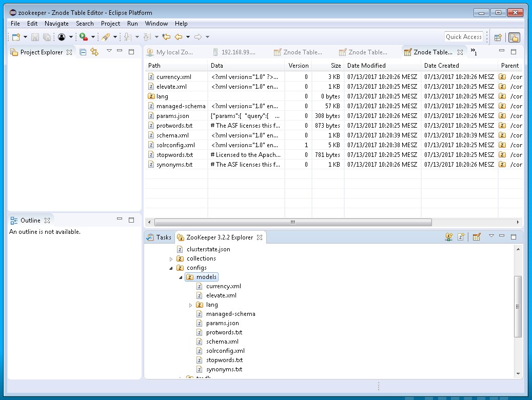Toggle Link with Editor in Project Explorer
This screenshot has height=400, width=532.
pyautogui.click(x=94, y=52)
